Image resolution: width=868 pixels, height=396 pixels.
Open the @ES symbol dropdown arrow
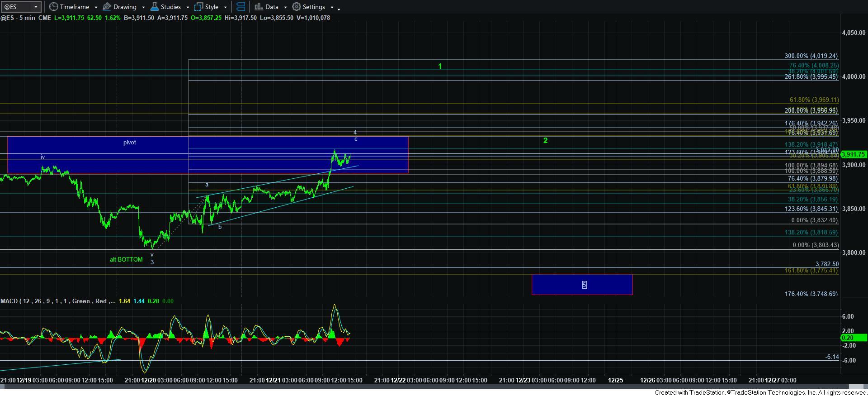[36, 7]
